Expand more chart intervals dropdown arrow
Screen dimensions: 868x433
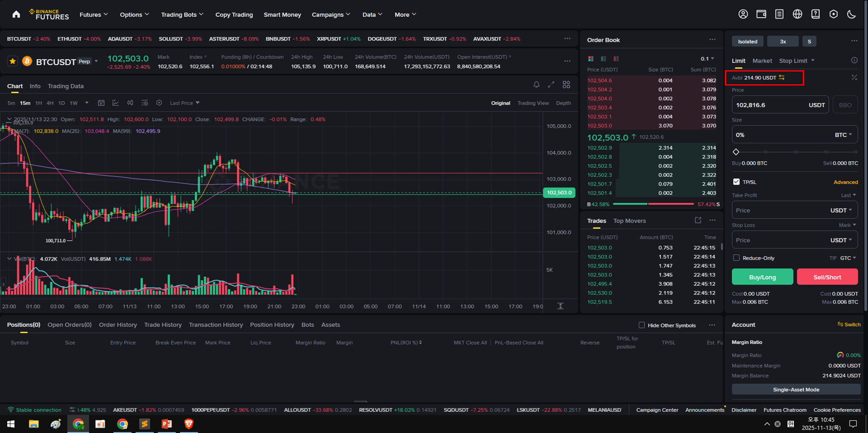[x=87, y=103]
